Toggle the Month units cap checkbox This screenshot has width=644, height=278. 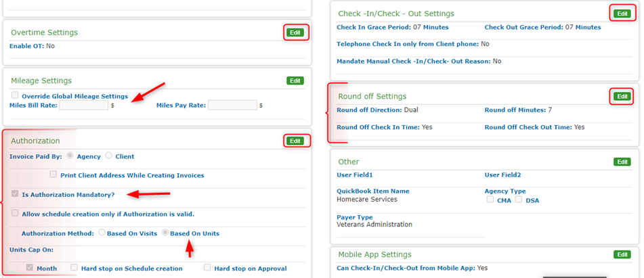tap(29, 269)
